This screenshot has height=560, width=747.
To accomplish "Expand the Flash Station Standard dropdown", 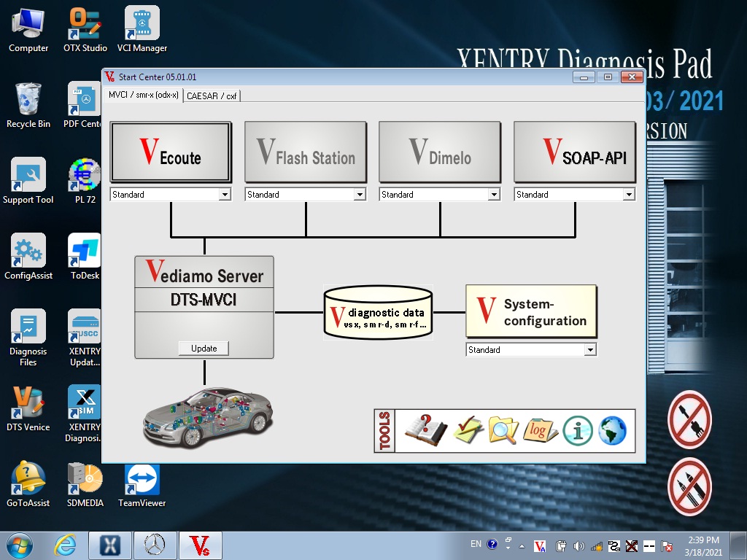I will coord(359,195).
